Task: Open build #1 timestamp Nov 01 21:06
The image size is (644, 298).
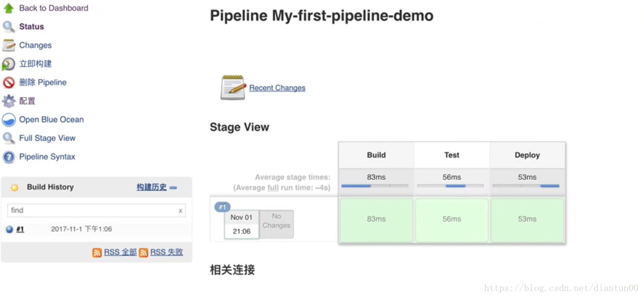Action: [241, 224]
